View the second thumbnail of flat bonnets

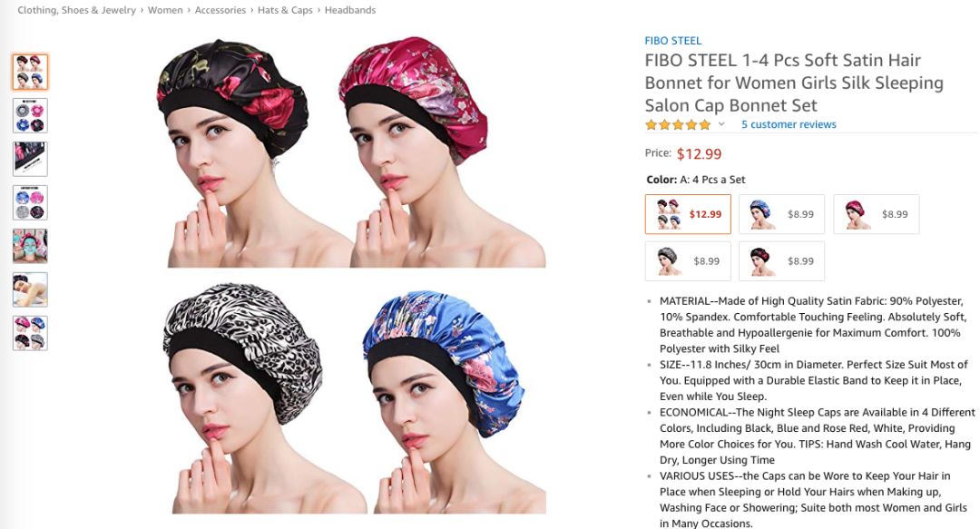[30, 115]
